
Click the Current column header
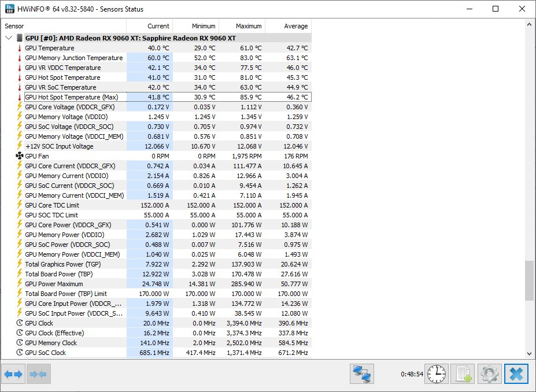pos(150,26)
